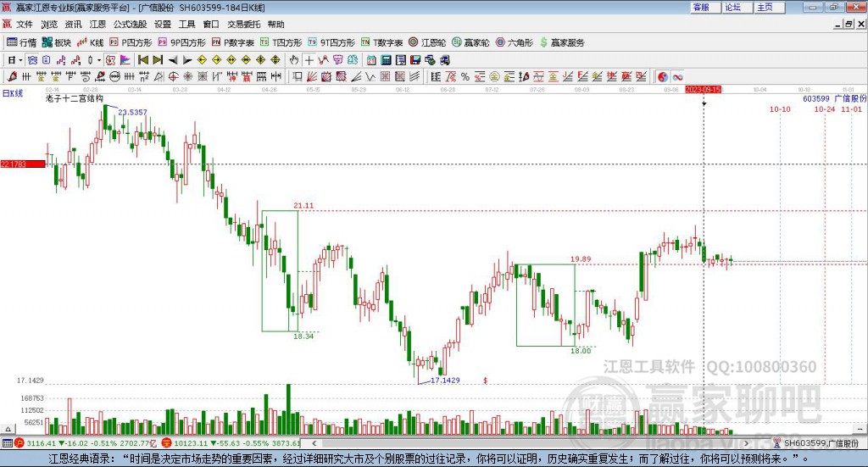Click the 论坛 button in title bar
The height and width of the screenshot is (467, 868).
[x=737, y=7]
